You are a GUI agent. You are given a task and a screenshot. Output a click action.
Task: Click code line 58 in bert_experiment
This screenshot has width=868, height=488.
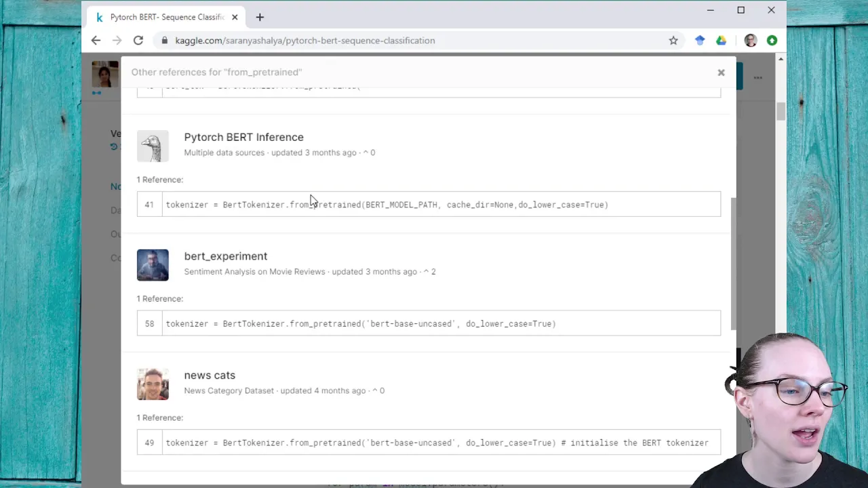429,323
